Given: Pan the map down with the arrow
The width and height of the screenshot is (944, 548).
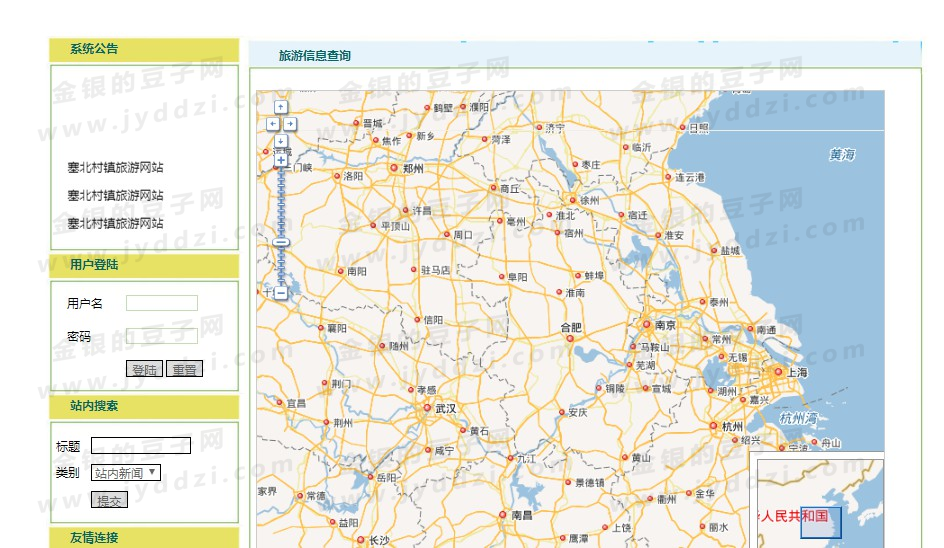Looking at the screenshot, I should click(x=281, y=140).
